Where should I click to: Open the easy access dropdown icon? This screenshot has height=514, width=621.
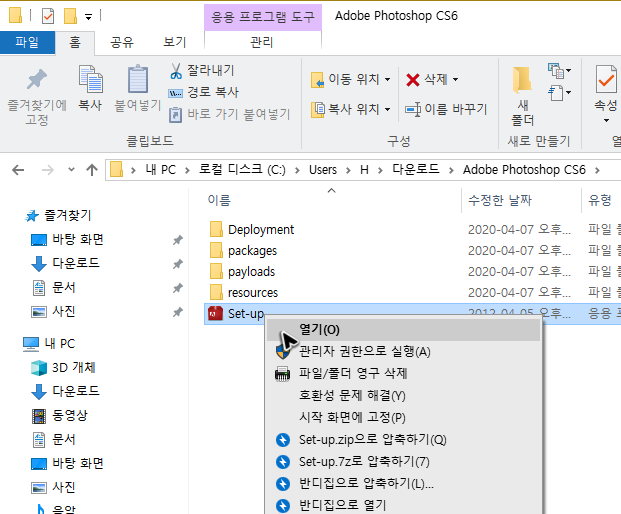click(x=559, y=93)
